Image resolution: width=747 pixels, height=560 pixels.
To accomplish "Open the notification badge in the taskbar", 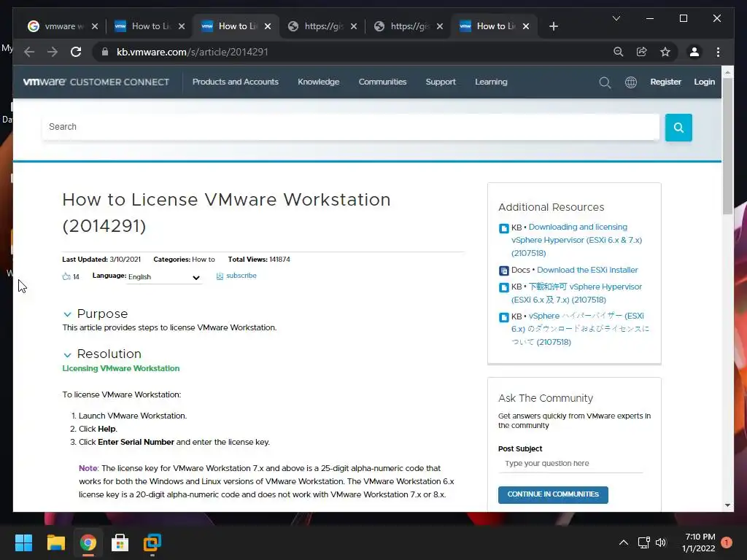I will click(x=727, y=542).
